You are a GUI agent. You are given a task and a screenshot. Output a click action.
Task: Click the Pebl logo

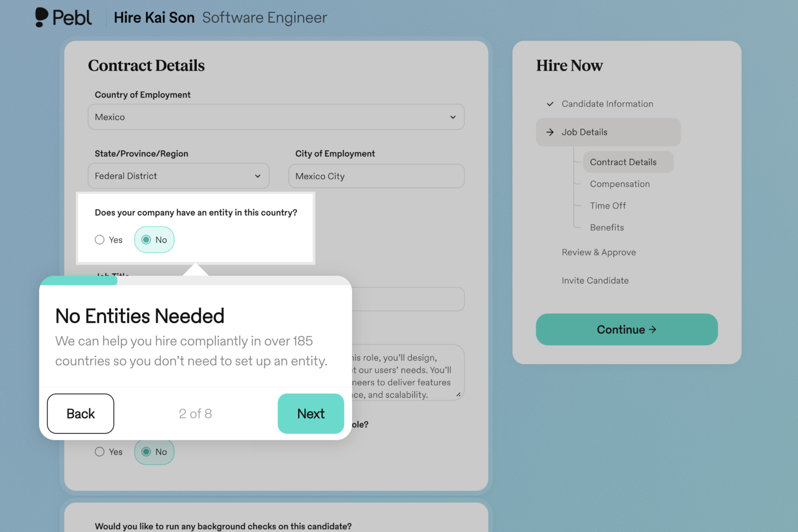[x=64, y=17]
